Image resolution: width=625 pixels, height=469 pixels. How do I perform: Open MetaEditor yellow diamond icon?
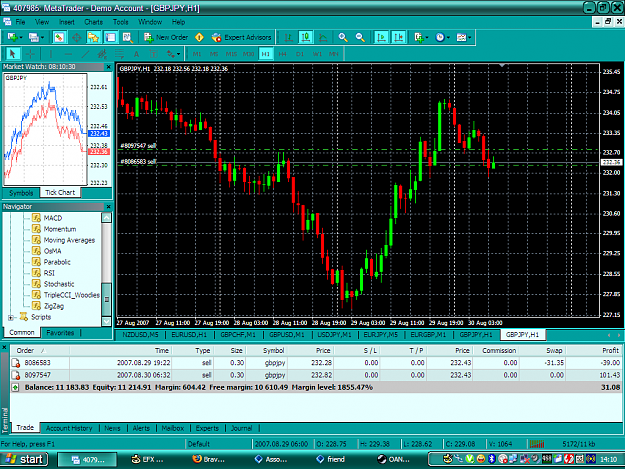(199, 37)
